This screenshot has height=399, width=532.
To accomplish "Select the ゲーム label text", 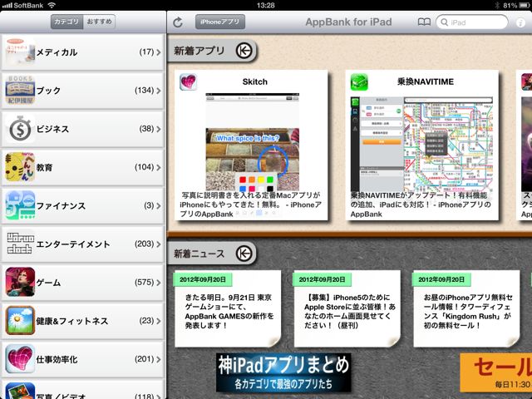I will 48,283.
